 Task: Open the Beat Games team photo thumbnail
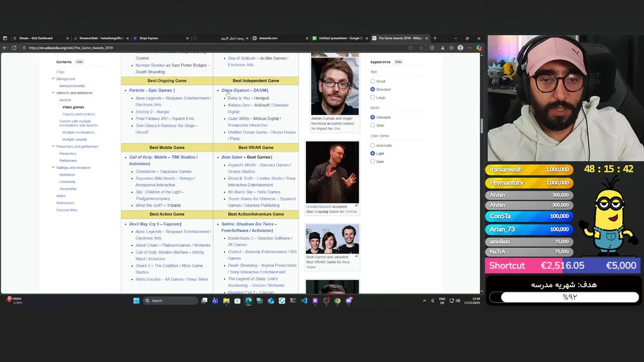click(x=332, y=239)
